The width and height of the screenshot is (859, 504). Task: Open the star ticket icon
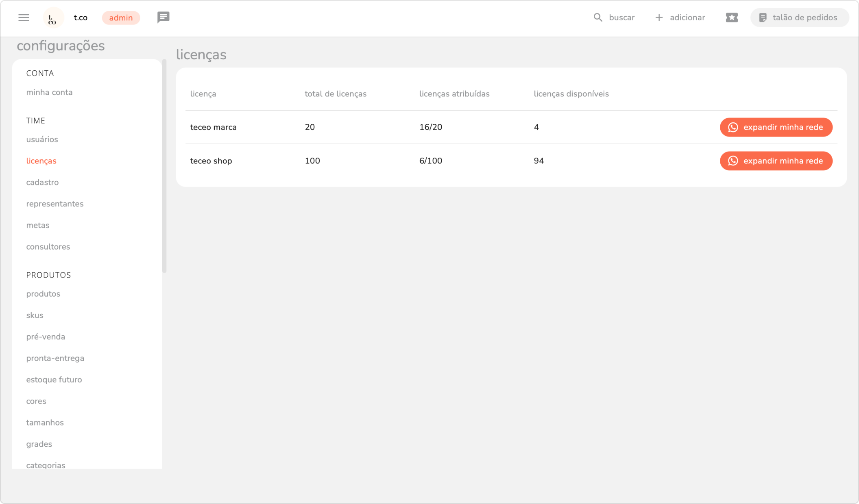tap(732, 17)
